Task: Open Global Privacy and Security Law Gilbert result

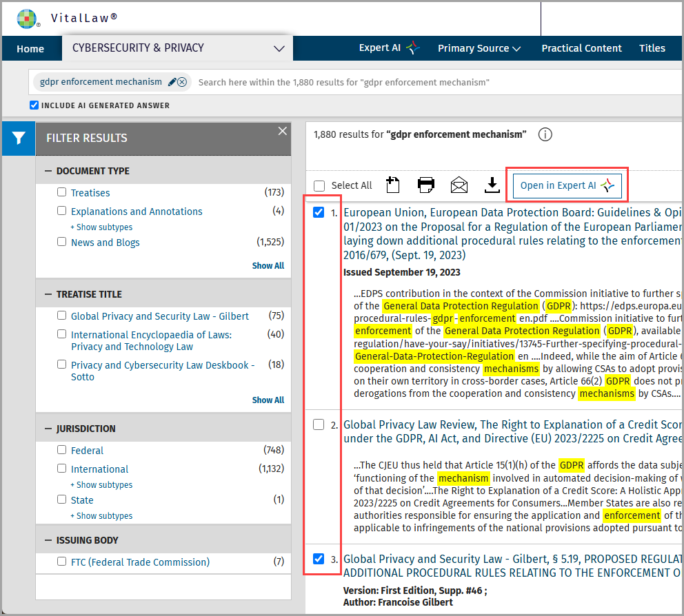Action: click(x=512, y=566)
